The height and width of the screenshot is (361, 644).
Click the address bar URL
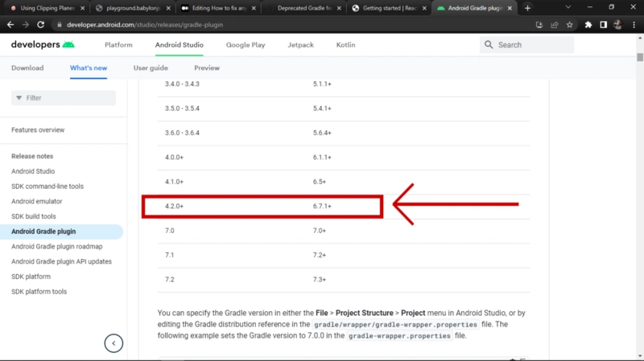(x=145, y=25)
